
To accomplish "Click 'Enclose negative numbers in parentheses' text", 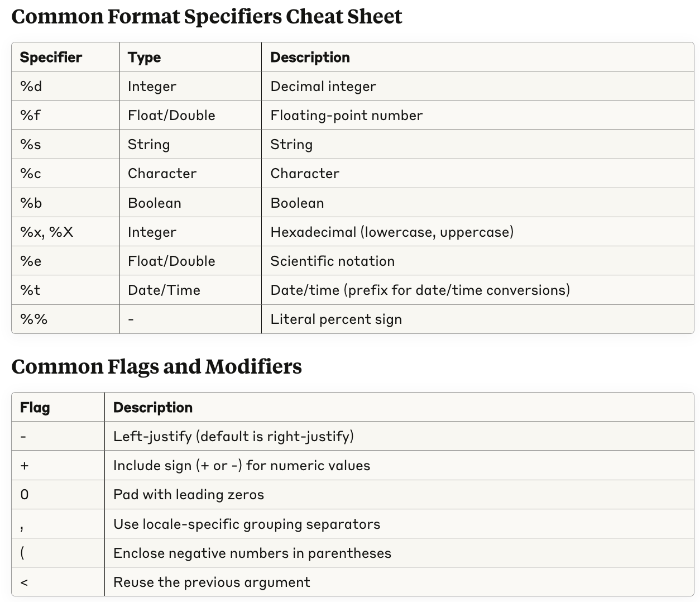I will pos(252,553).
